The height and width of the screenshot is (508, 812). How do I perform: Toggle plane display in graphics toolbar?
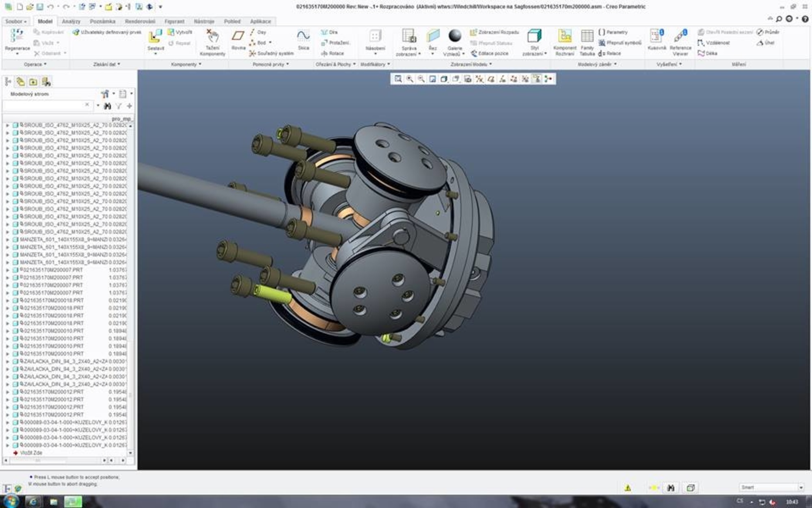pos(491,79)
